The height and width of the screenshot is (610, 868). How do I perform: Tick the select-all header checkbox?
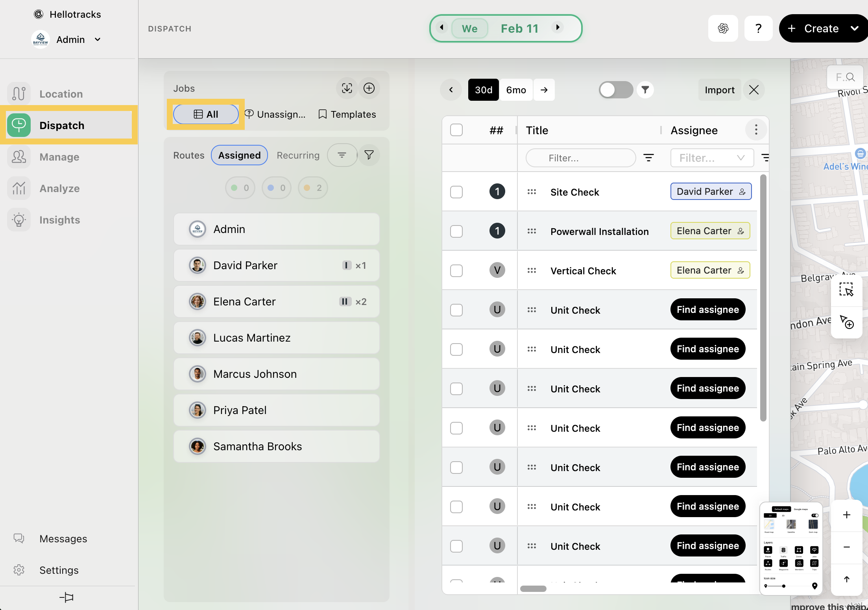pyautogui.click(x=456, y=130)
